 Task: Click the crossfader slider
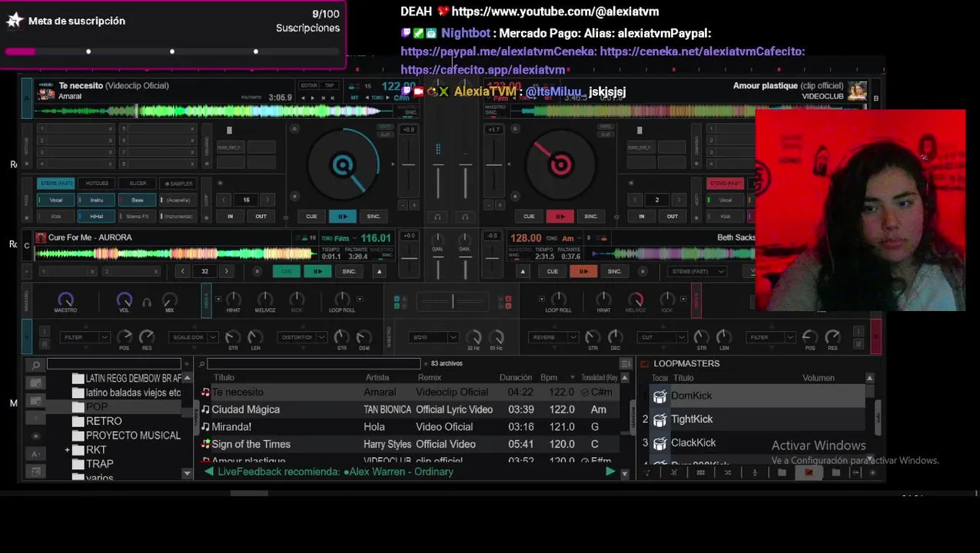[453, 301]
